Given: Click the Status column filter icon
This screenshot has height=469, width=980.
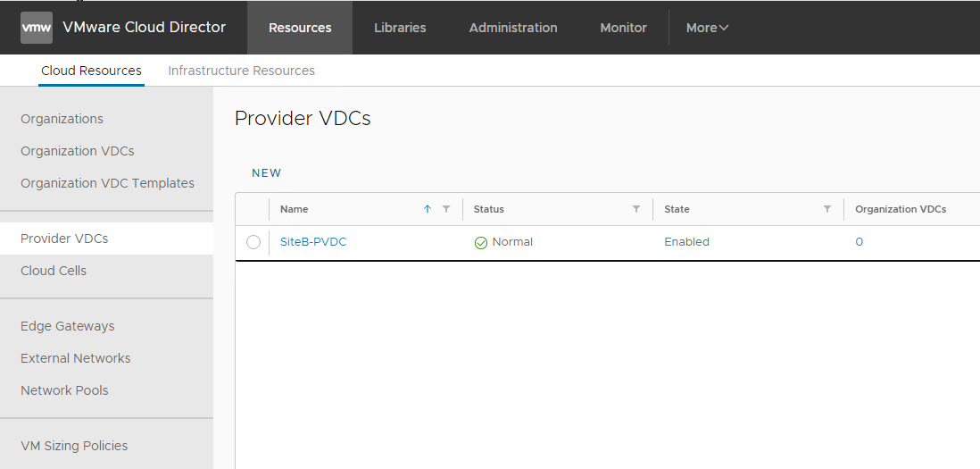Looking at the screenshot, I should 636,209.
